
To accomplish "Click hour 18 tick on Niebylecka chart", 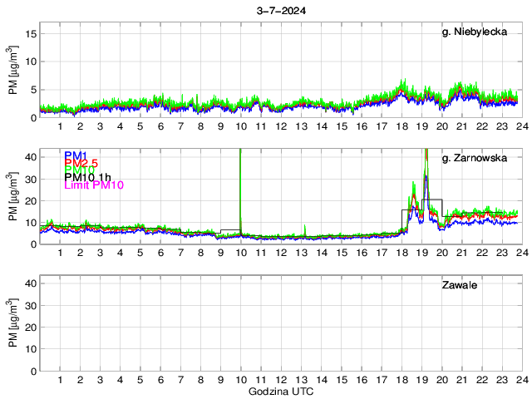I will pyautogui.click(x=401, y=126).
